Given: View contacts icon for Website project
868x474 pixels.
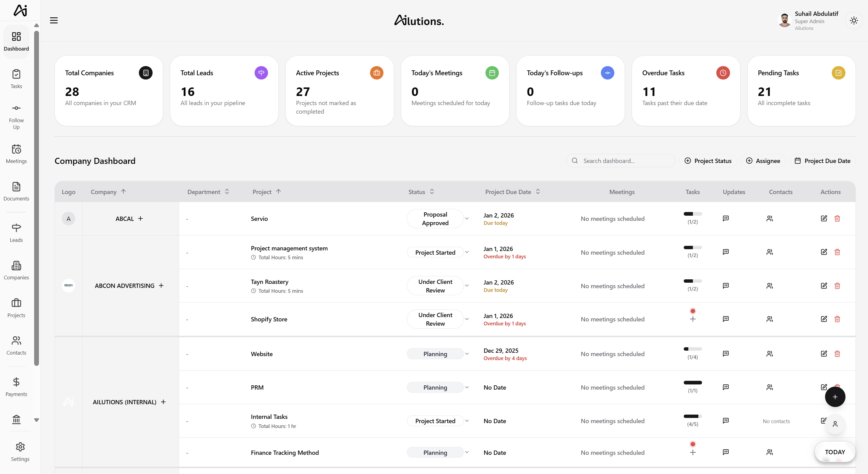Looking at the screenshot, I should (770, 354).
